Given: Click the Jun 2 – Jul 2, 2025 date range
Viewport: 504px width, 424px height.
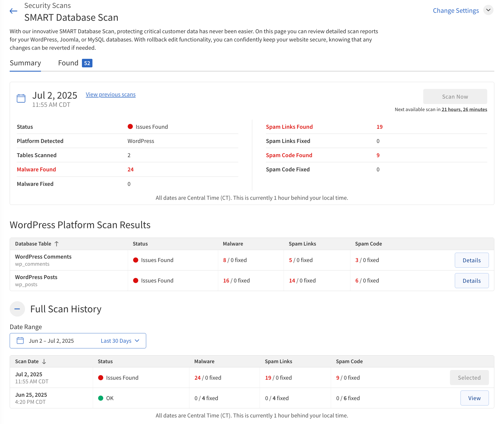Looking at the screenshot, I should pos(51,341).
